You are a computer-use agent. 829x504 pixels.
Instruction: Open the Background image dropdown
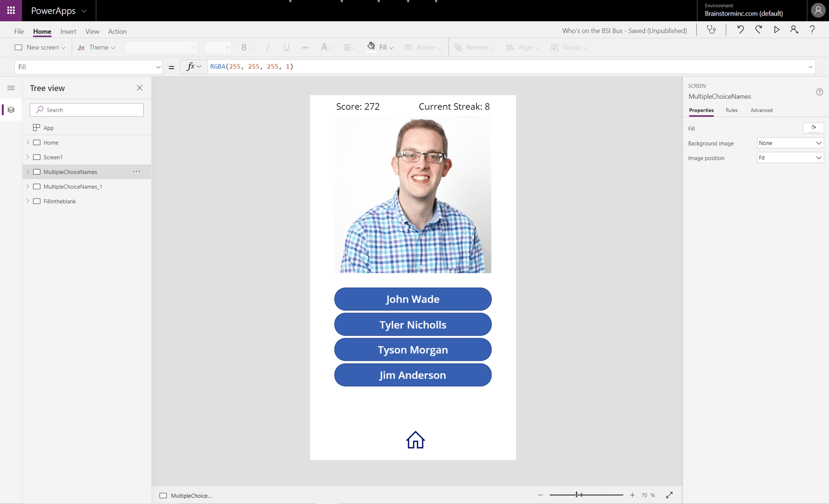(x=789, y=143)
